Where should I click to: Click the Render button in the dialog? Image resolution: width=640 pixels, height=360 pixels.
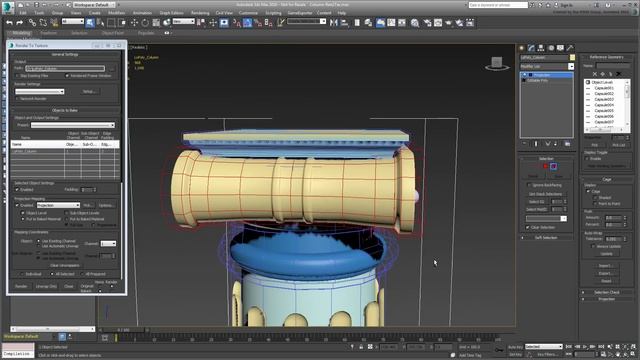tap(21, 286)
